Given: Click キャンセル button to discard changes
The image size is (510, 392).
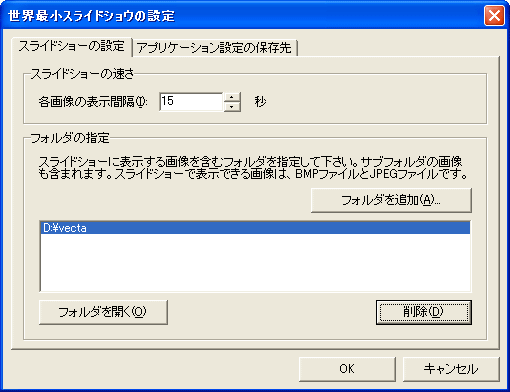Looking at the screenshot, I should (x=451, y=369).
